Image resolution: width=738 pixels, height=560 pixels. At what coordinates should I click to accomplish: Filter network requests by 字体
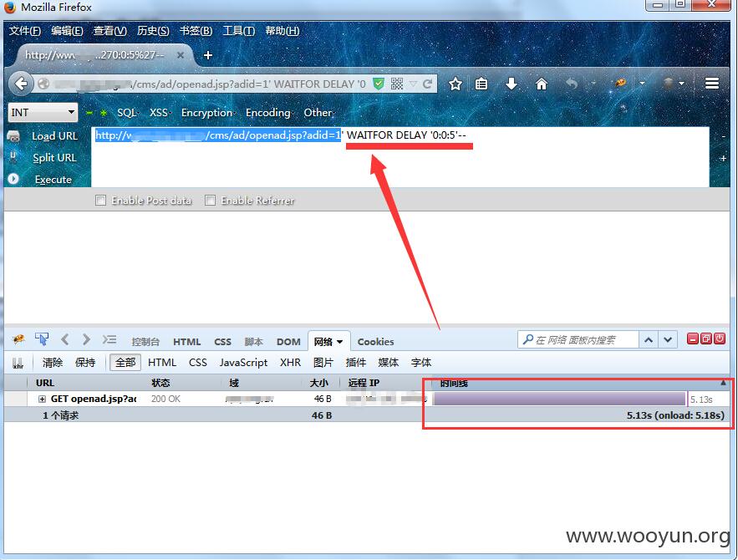point(420,363)
